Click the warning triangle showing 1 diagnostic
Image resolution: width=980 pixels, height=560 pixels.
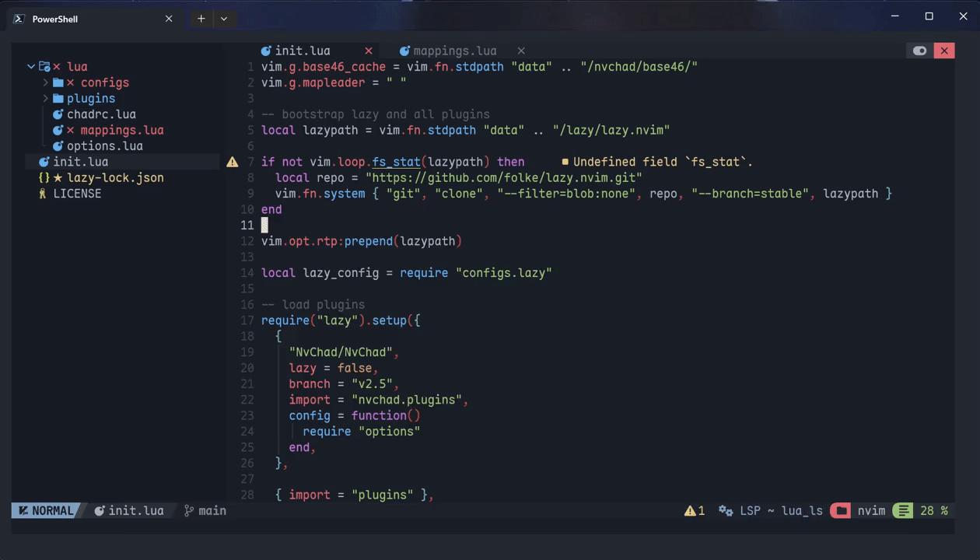tap(691, 510)
